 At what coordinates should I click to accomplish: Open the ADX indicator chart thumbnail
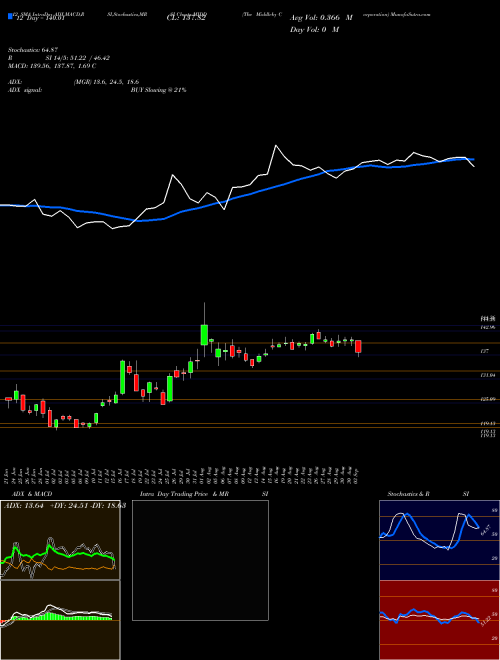60,540
